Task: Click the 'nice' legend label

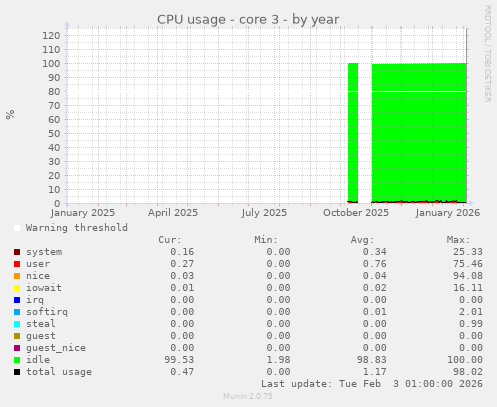Action: pos(38,276)
